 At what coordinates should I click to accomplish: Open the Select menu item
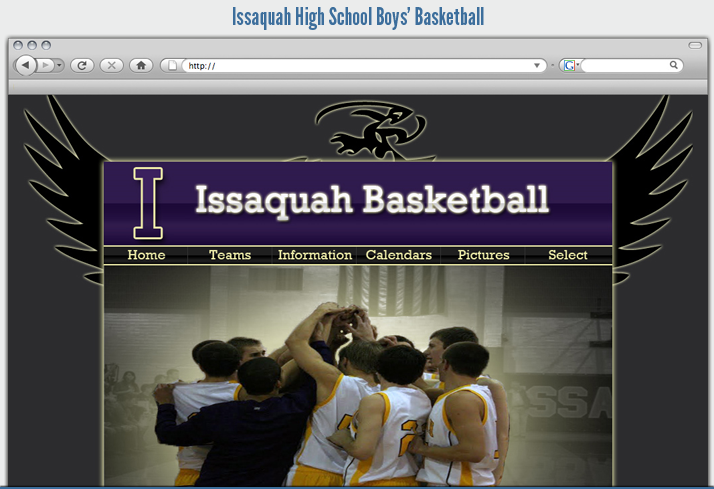coord(568,255)
